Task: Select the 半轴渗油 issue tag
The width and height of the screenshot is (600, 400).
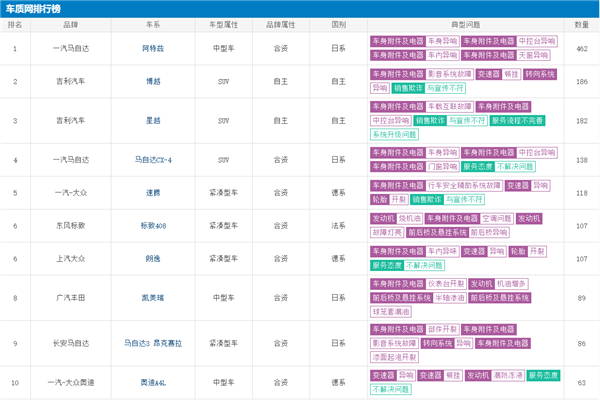Action: pyautogui.click(x=450, y=298)
